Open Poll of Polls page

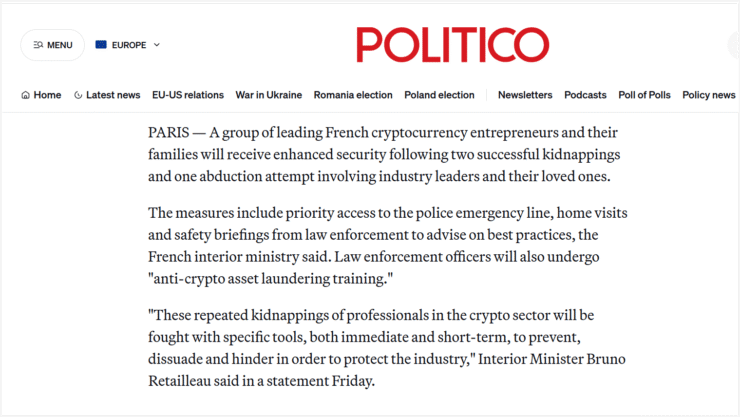coord(644,95)
